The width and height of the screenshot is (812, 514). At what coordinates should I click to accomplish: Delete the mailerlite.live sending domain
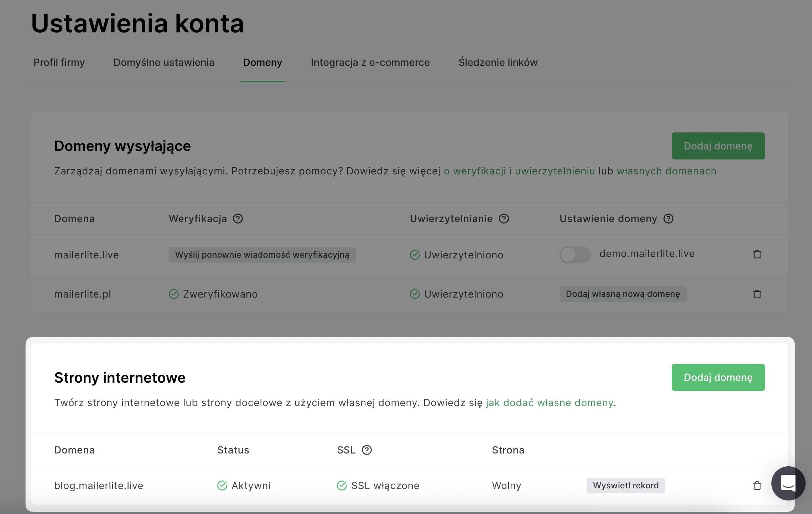coord(757,254)
